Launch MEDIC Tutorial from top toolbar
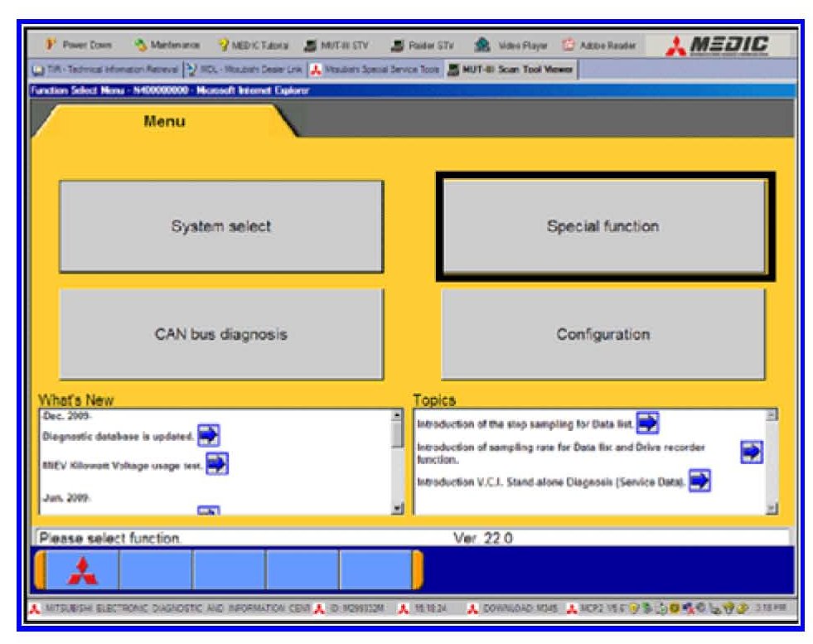813x644 pixels. point(250,45)
